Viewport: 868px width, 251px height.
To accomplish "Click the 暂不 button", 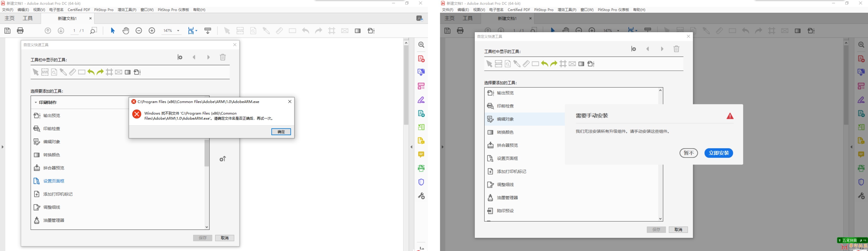I will (x=688, y=153).
